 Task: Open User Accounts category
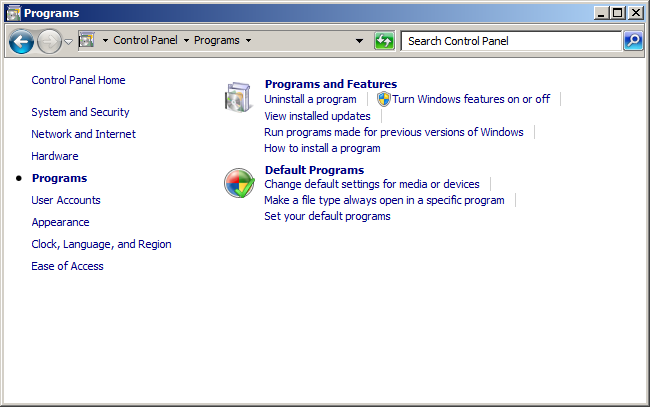pyautogui.click(x=66, y=200)
